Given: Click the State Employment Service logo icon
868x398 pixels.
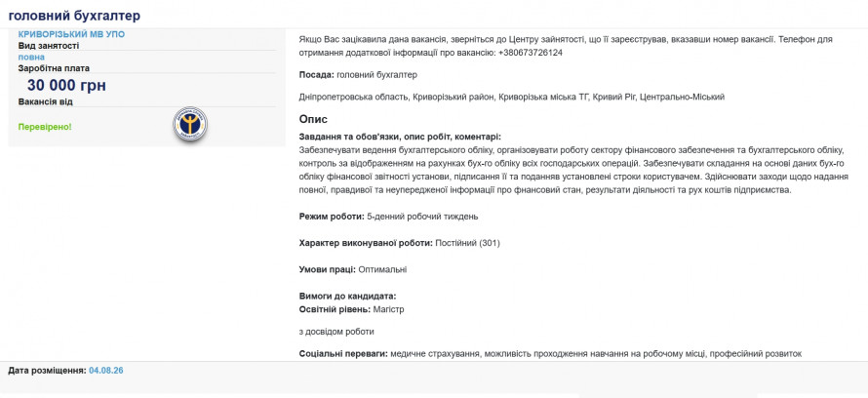Looking at the screenshot, I should tap(190, 124).
